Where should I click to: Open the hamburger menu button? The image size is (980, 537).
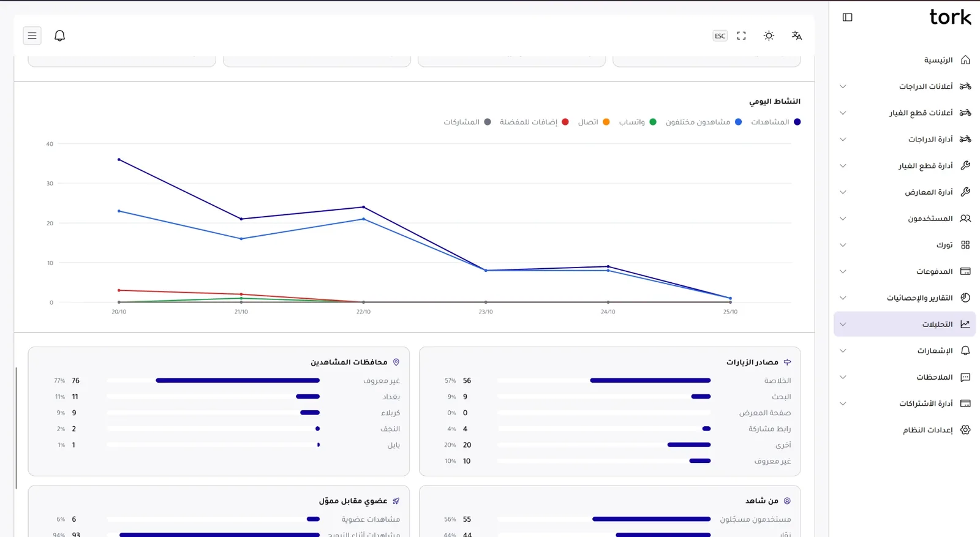[x=32, y=36]
